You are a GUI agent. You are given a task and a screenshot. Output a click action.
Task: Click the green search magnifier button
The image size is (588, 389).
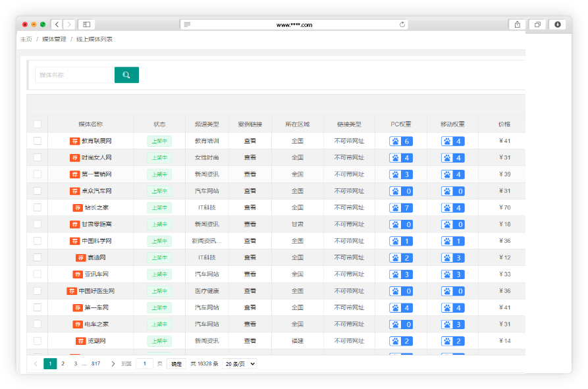[x=126, y=75]
